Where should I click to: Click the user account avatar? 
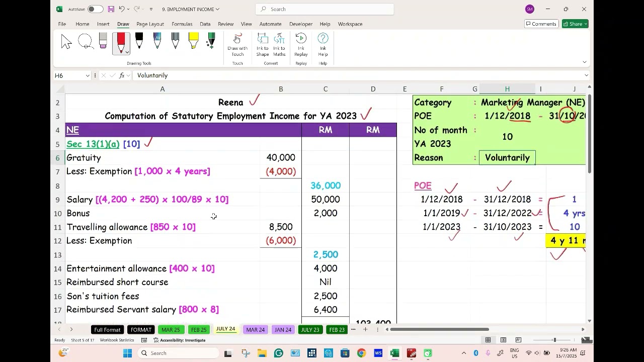530,9
